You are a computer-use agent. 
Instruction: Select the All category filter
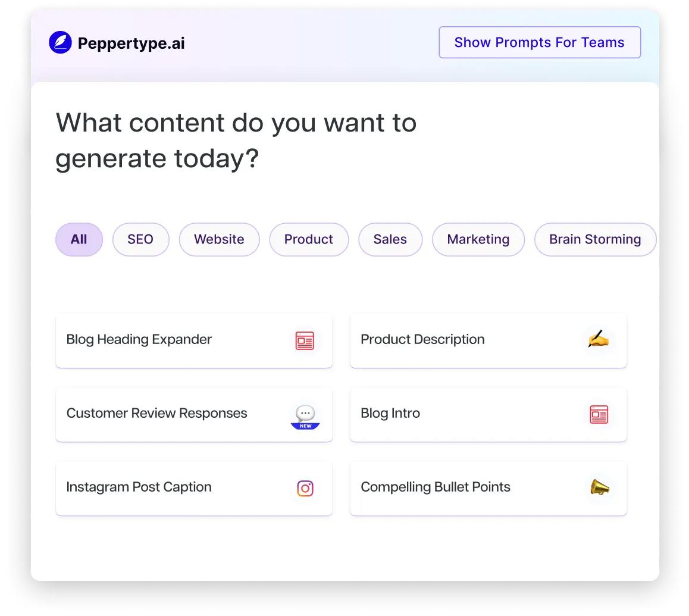tap(79, 239)
